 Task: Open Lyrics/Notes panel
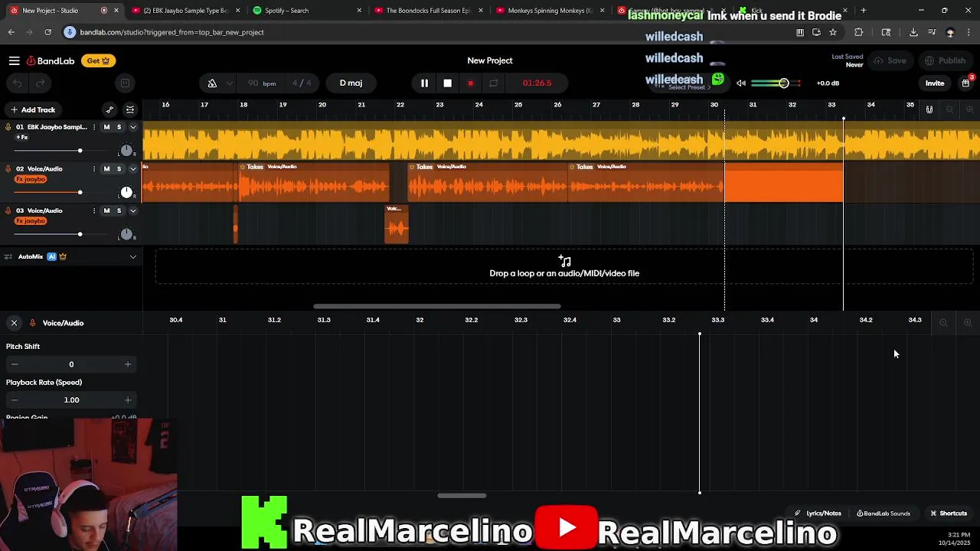[x=818, y=514]
